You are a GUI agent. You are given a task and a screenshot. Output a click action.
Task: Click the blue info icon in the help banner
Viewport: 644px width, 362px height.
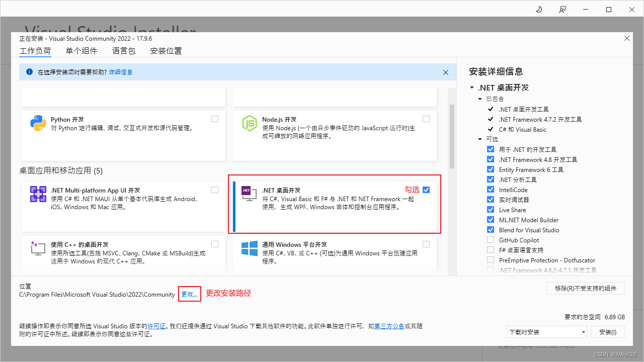point(29,72)
